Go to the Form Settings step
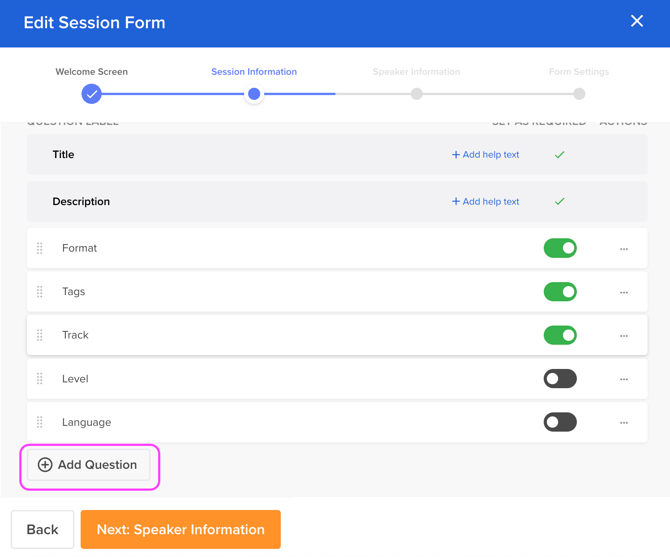This screenshot has height=557, width=670. [x=579, y=93]
